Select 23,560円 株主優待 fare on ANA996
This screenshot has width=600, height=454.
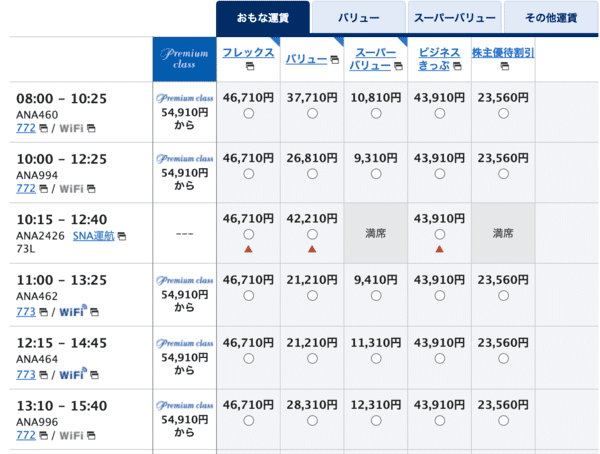pyautogui.click(x=504, y=421)
